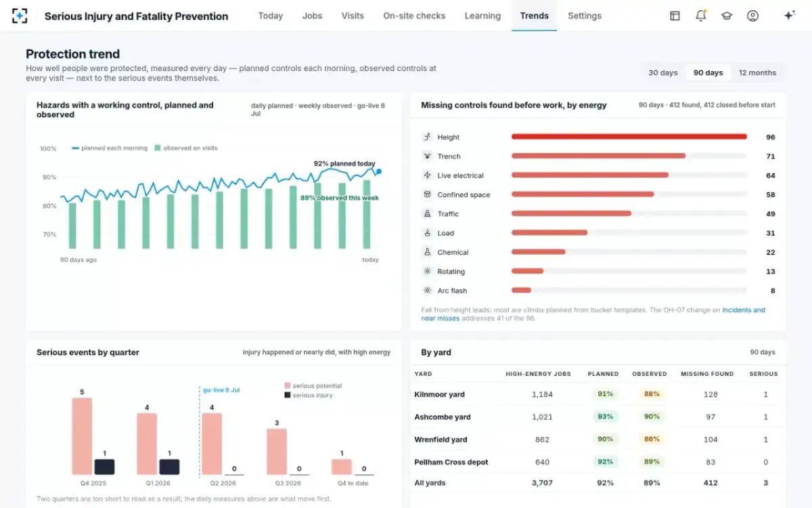Image resolution: width=812 pixels, height=508 pixels.
Task: Click the 'All yards' total row label
Action: (430, 483)
